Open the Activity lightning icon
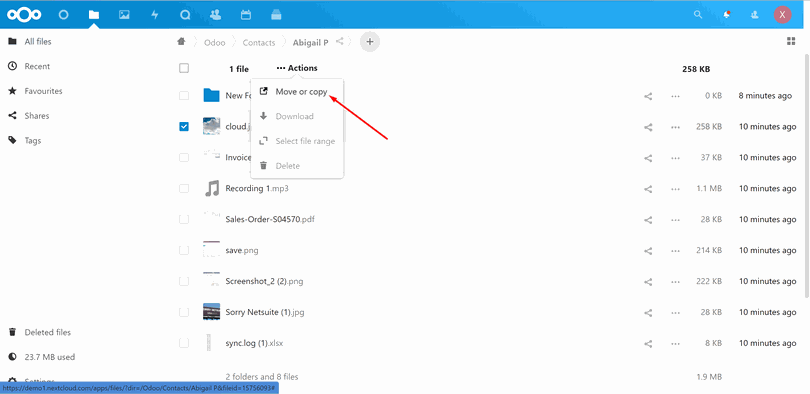The image size is (810, 394). click(154, 15)
